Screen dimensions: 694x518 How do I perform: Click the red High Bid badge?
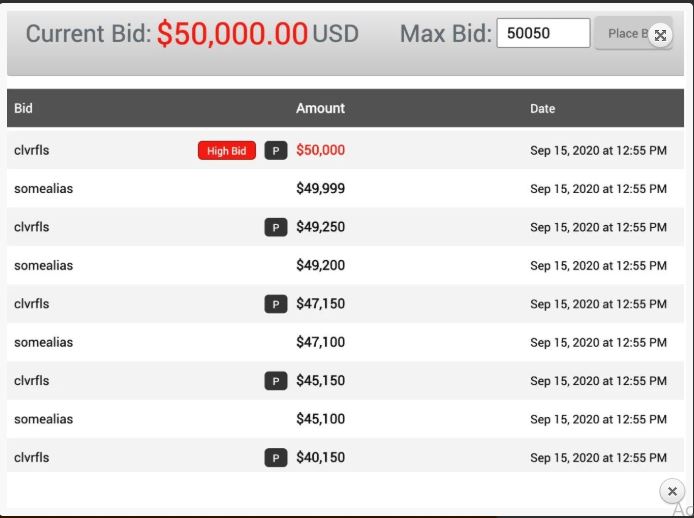coord(227,151)
